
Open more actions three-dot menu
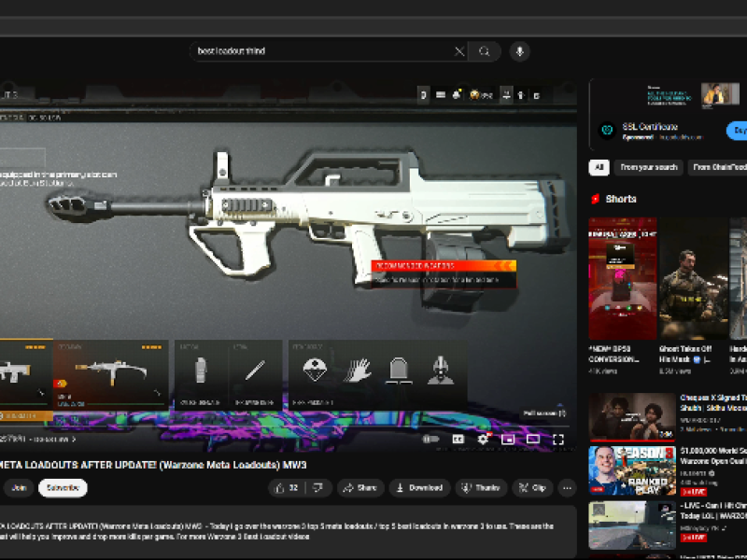(567, 487)
